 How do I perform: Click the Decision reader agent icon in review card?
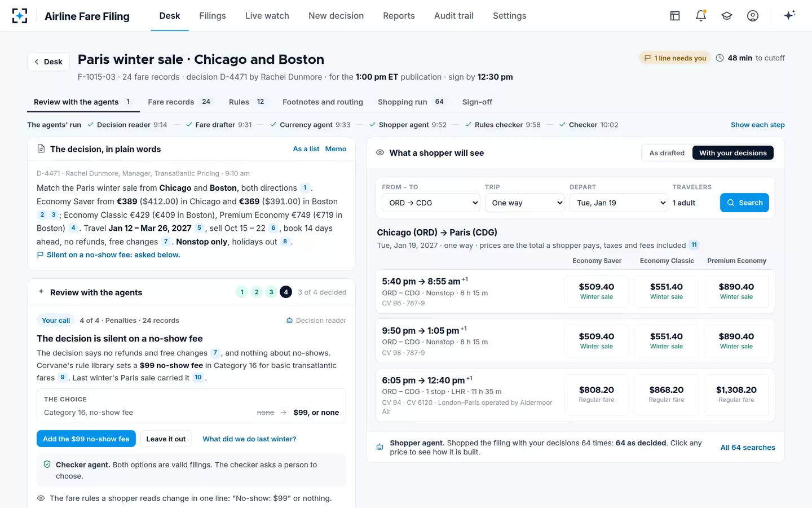pyautogui.click(x=289, y=321)
